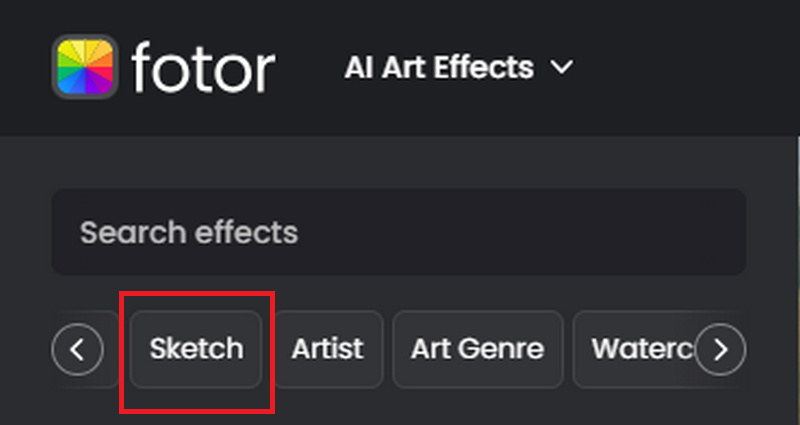800x425 pixels.
Task: Open the Art Genre effects filter
Action: point(478,349)
